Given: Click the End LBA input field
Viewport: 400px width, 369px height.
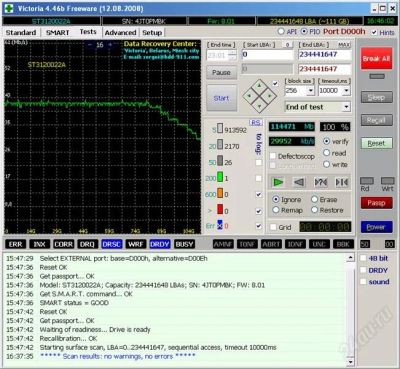Looking at the screenshot, I should pyautogui.click(x=325, y=55).
